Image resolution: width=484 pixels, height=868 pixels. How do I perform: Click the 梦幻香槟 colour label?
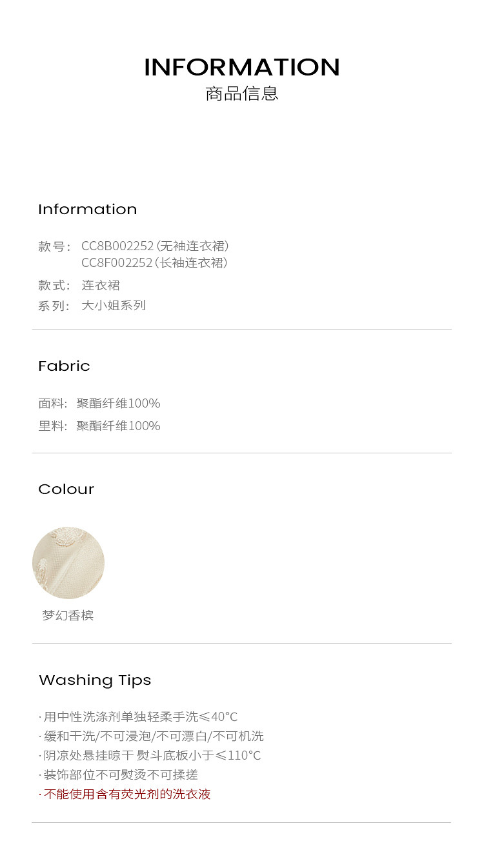tap(68, 615)
